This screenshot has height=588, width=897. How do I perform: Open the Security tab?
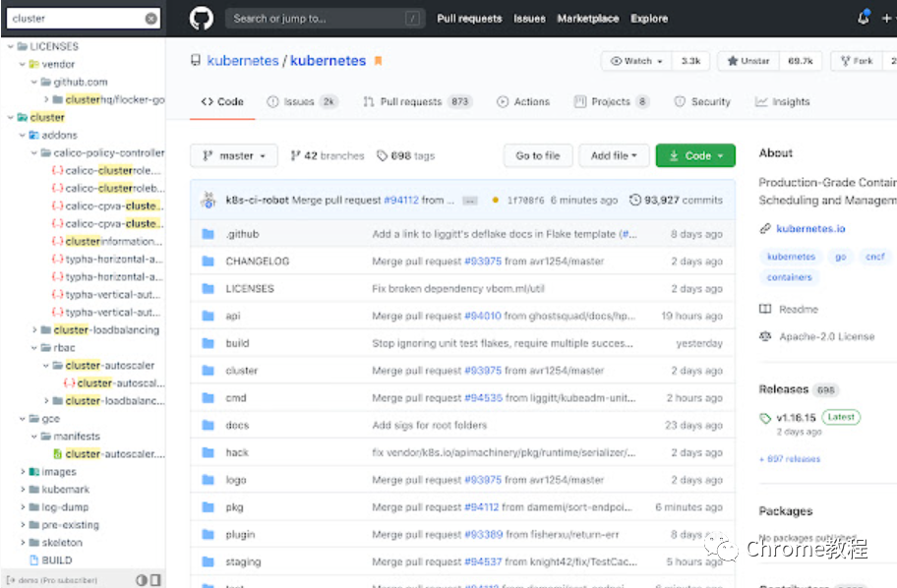(x=702, y=102)
